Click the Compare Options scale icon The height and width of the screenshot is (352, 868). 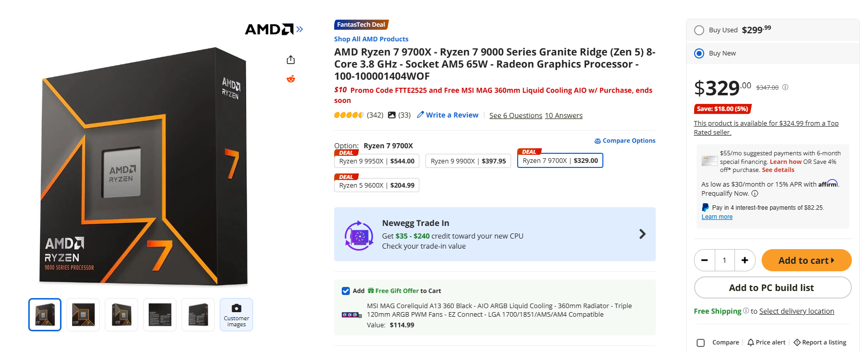pos(598,141)
